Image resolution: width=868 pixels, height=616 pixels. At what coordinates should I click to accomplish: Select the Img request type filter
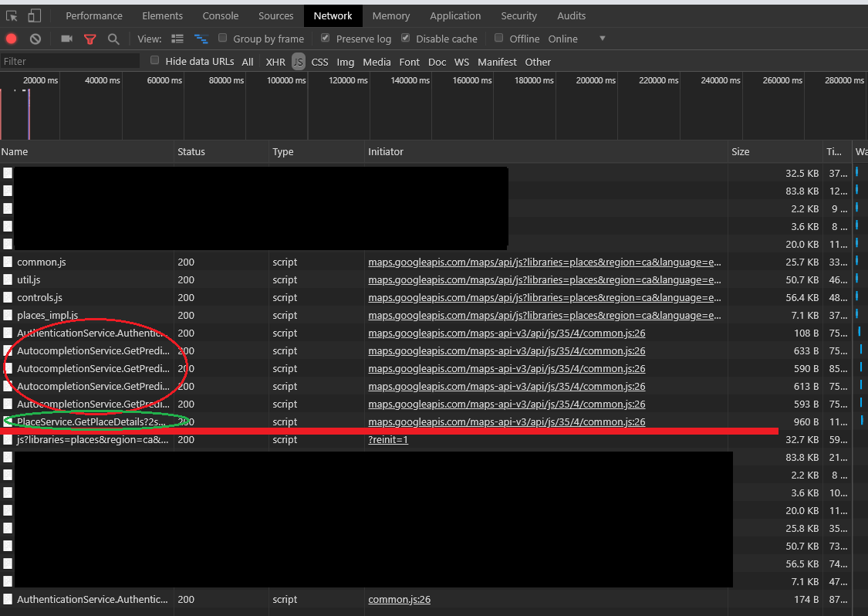(345, 62)
